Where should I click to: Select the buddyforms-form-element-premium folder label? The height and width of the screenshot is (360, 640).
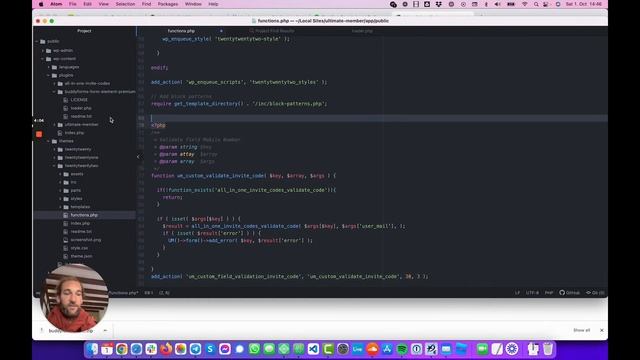(x=100, y=91)
